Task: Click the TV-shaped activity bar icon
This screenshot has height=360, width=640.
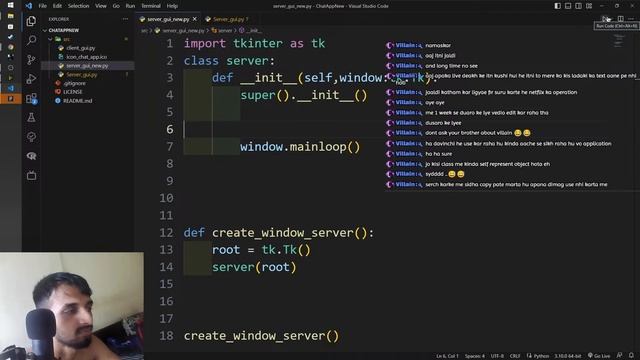Action: point(31,176)
